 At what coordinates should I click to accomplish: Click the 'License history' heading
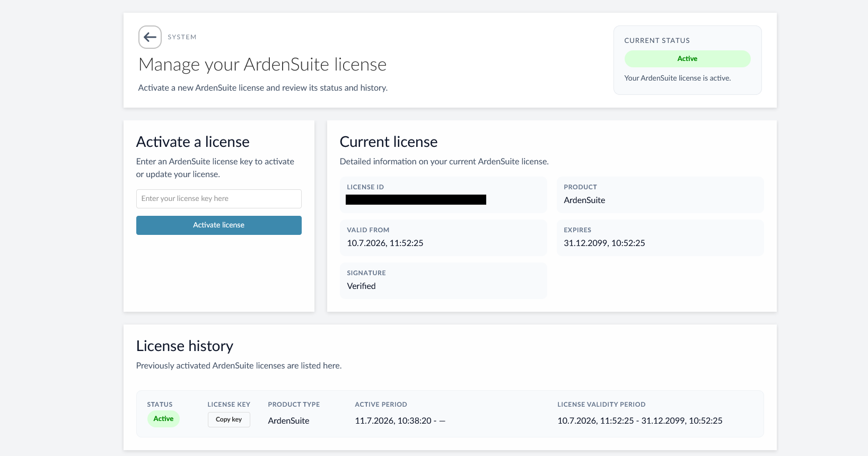coord(185,346)
